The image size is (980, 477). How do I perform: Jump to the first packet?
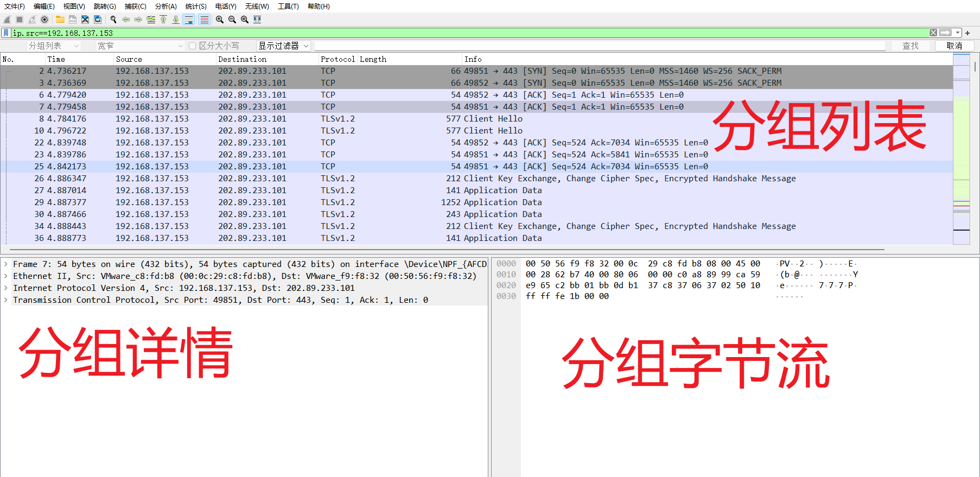(163, 20)
